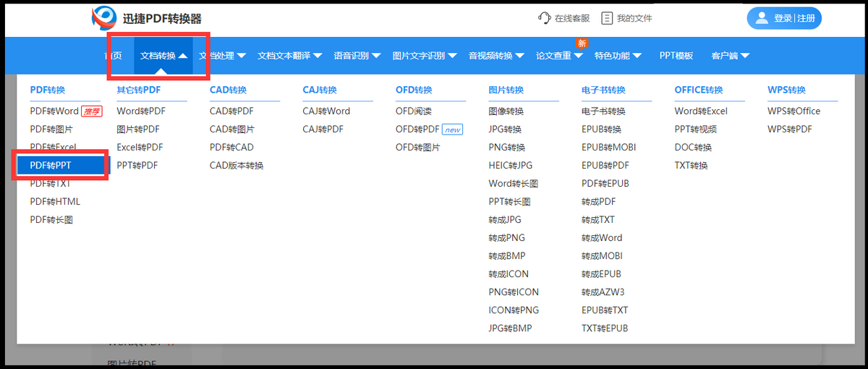Image resolution: width=868 pixels, height=369 pixels.
Task: Select PDF转图片 option
Action: coord(51,130)
